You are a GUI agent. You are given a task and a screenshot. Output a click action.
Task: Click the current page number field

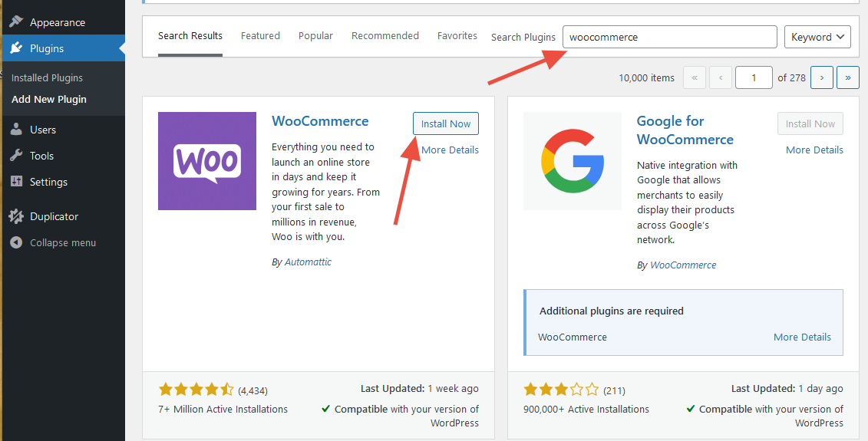[x=754, y=77]
